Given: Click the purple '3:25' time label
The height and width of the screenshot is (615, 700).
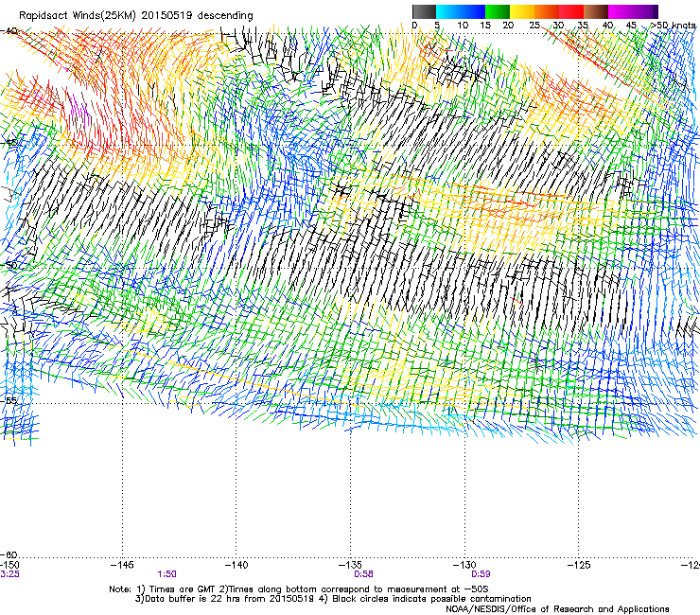Looking at the screenshot, I should 9,574.
